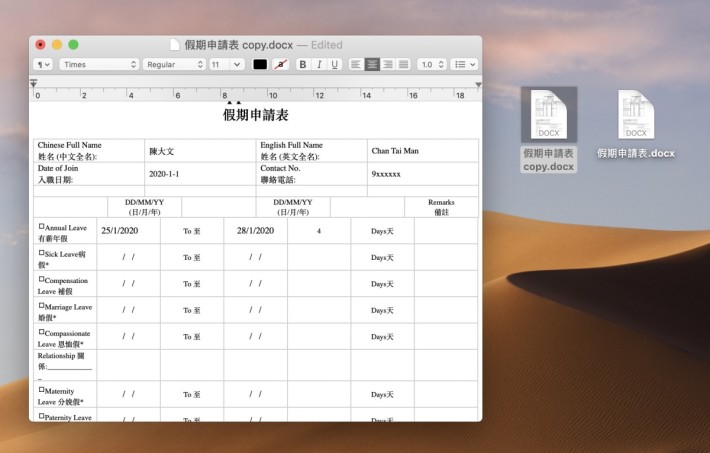Click the Chan Tai Man cell
The height and width of the screenshot is (453, 710).
coord(423,151)
